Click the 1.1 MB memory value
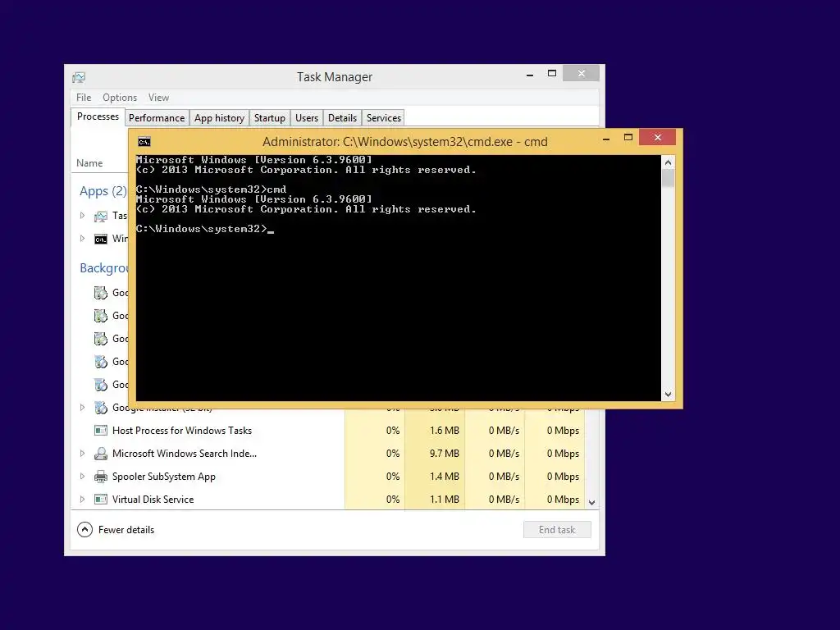This screenshot has height=630, width=840. 444,500
